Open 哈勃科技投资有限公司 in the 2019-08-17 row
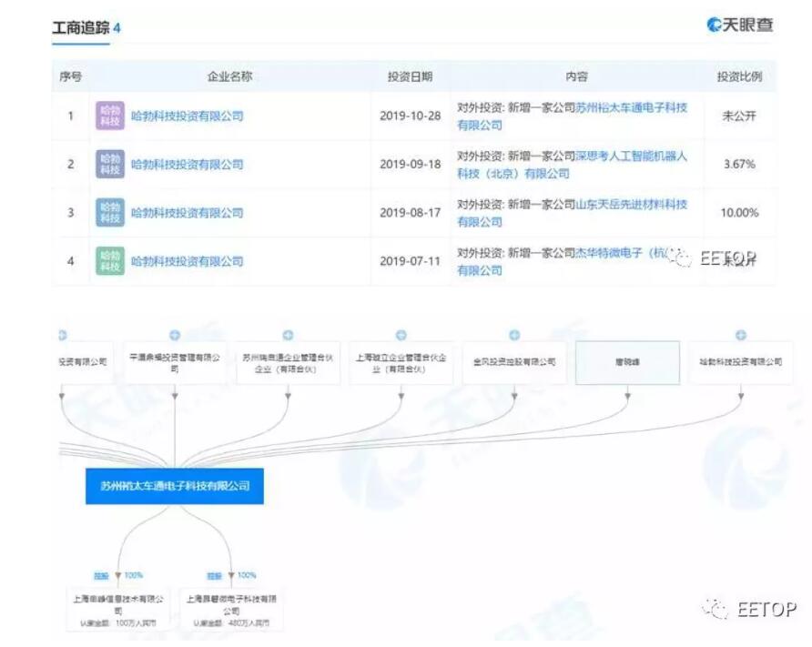 pos(187,213)
